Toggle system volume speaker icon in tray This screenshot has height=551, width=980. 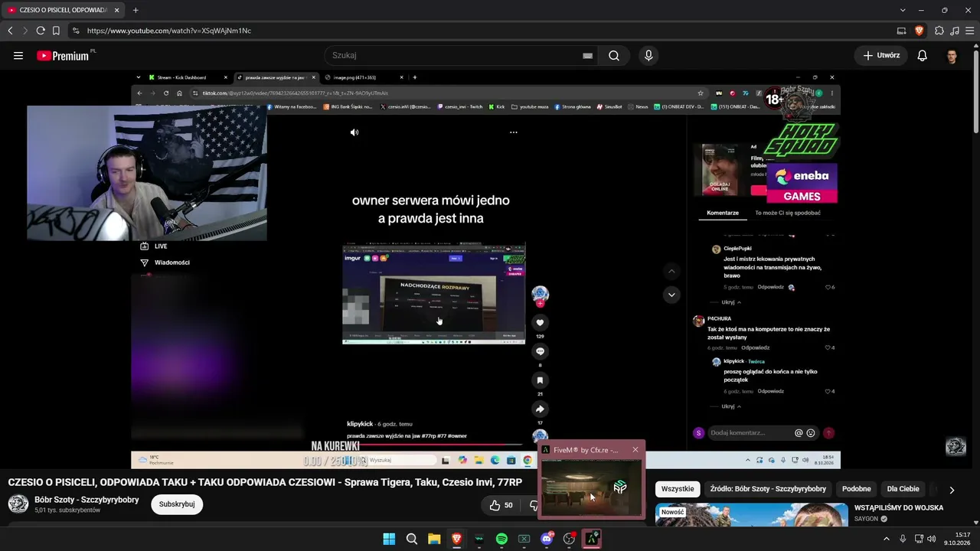[x=932, y=539]
